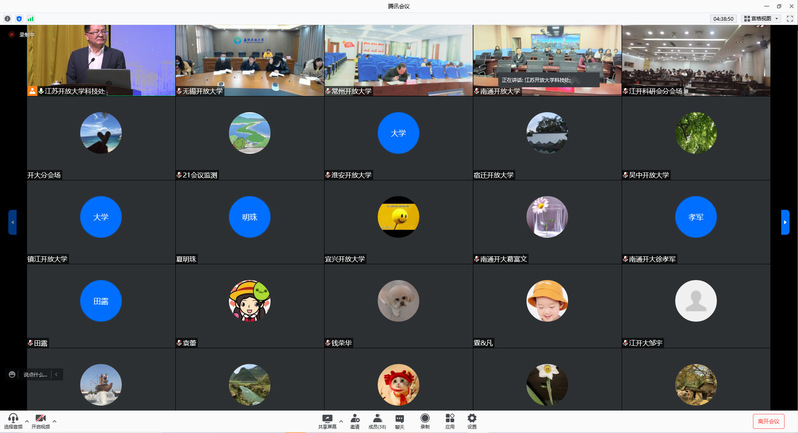The image size is (798, 433).
Task: Open the Settings gear in toolbar
Action: pos(472,419)
